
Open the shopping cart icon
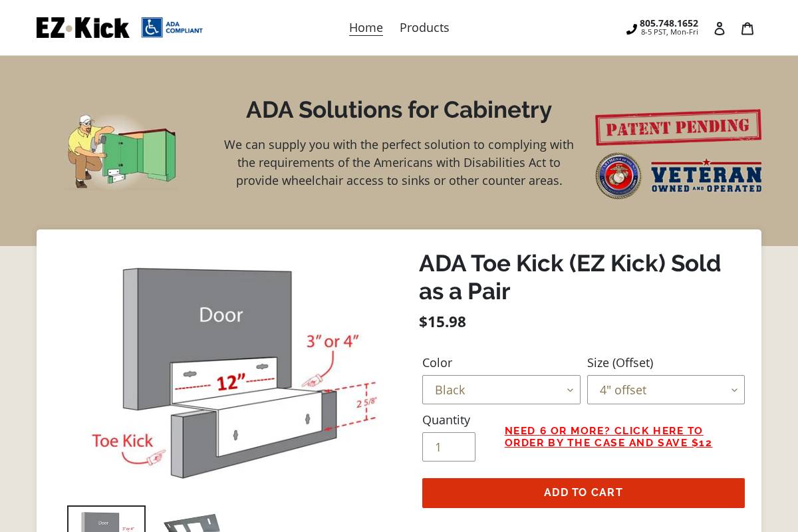point(747,28)
